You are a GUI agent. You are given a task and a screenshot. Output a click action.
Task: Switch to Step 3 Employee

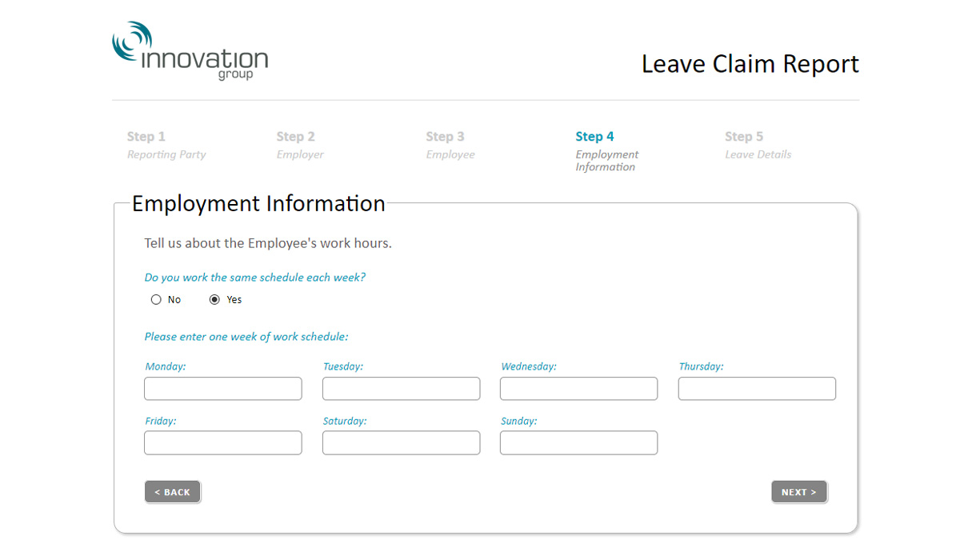(x=450, y=145)
